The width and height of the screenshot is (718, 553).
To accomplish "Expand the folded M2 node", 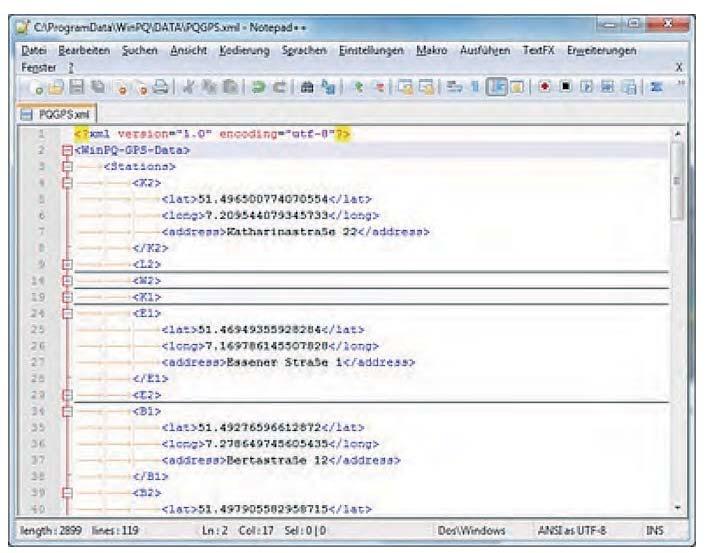I will [67, 281].
